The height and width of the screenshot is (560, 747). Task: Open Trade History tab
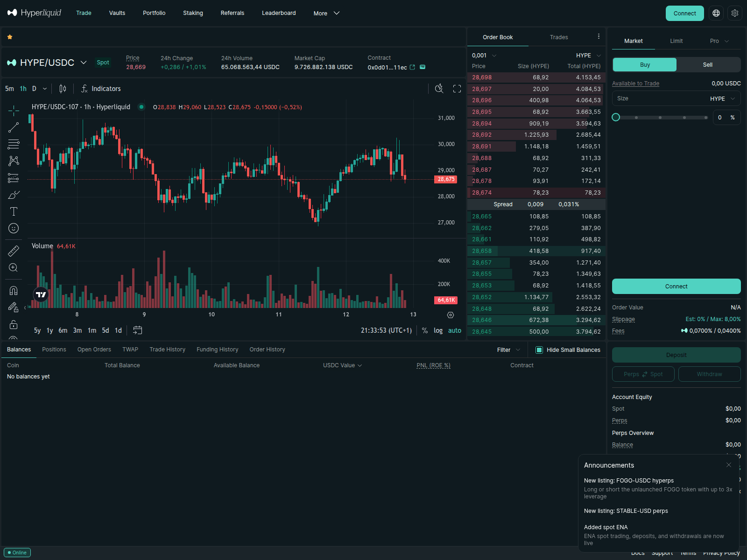click(167, 350)
